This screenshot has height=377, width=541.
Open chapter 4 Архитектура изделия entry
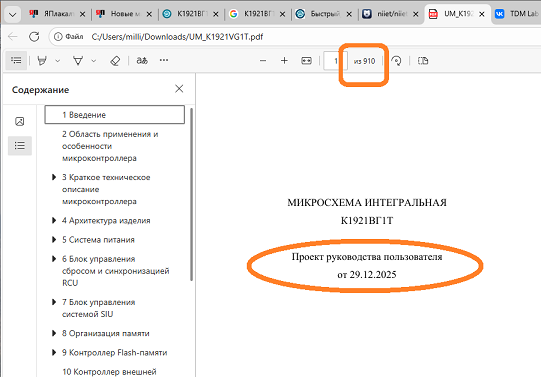pos(106,220)
